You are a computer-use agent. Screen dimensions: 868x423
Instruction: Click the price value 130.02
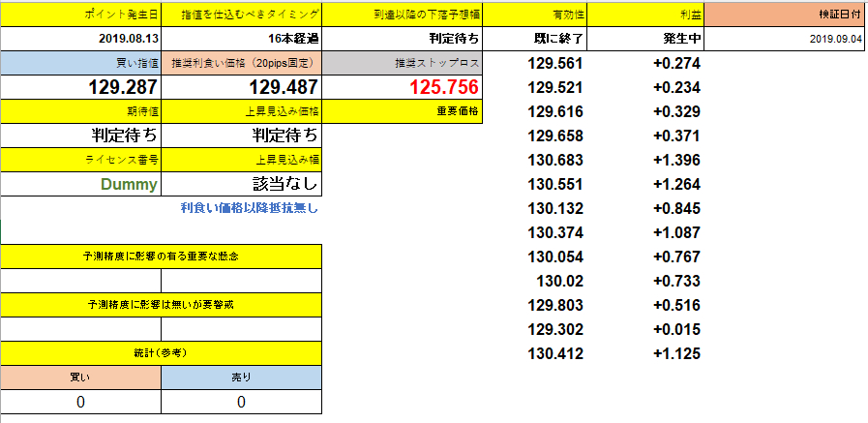(560, 282)
